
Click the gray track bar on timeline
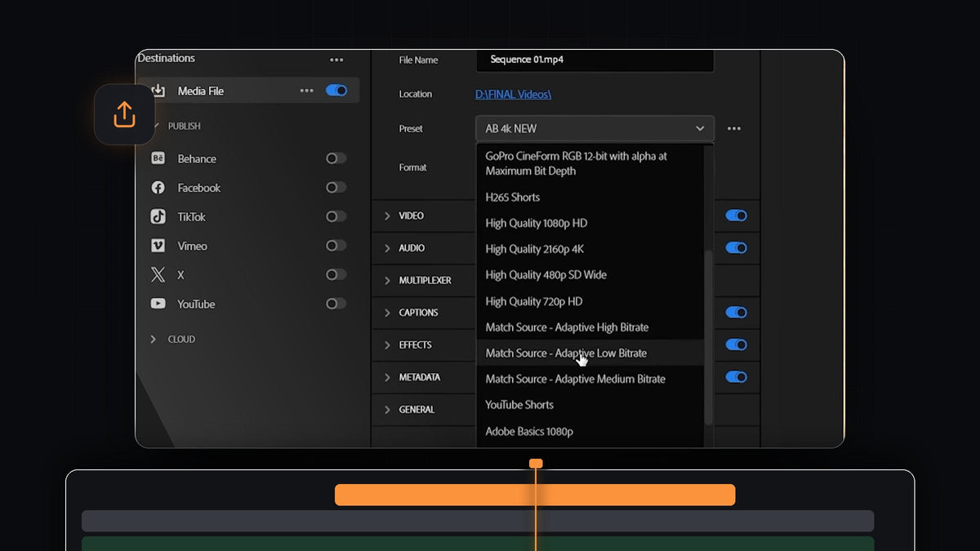478,521
